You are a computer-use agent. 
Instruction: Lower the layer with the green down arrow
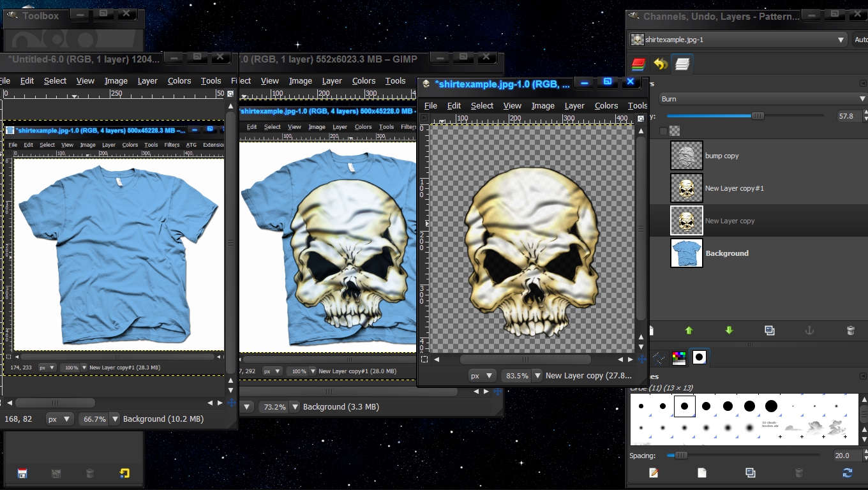[x=729, y=330]
